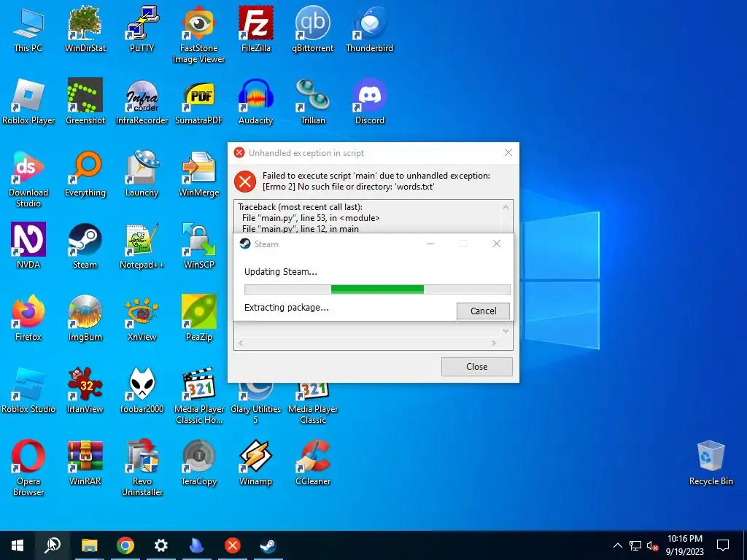
Task: Click the Steam update progress bar
Action: (x=377, y=289)
